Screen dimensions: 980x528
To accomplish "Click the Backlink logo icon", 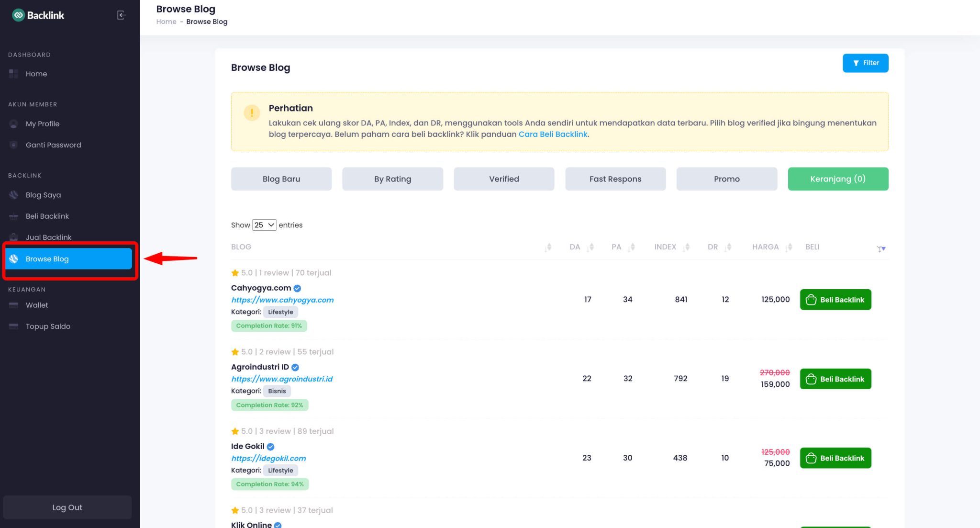I will tap(18, 15).
